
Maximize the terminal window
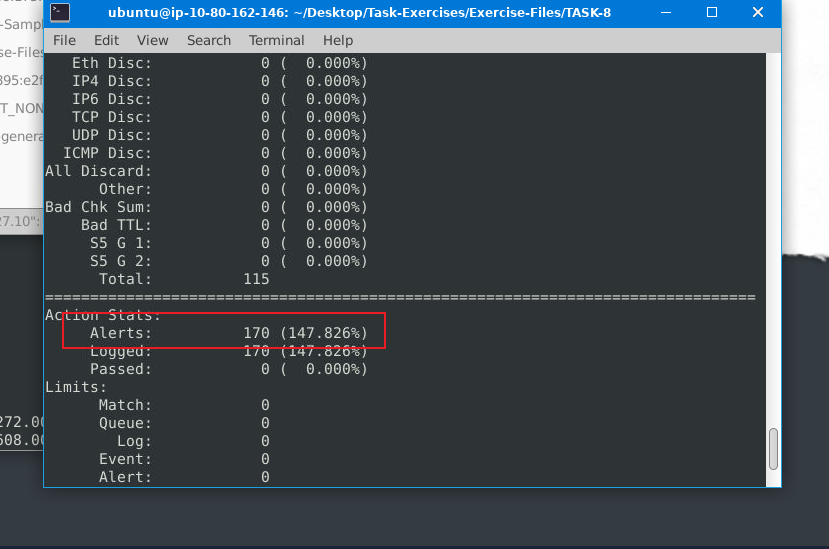712,12
